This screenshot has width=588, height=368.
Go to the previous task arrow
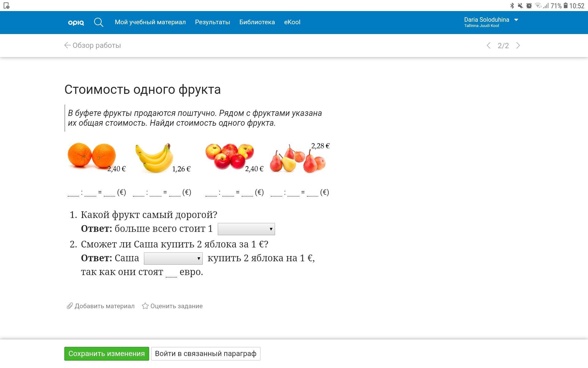coord(488,46)
